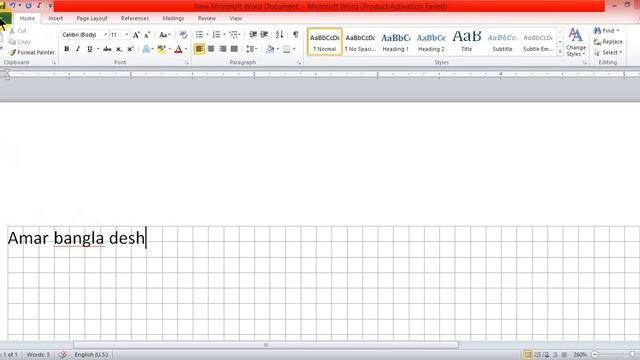Click the horizontal scrollbar thumb
640x360 pixels.
[x=266, y=345]
